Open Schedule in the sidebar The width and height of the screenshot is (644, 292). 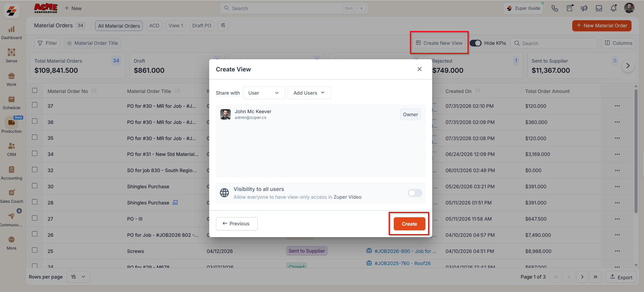click(x=11, y=103)
